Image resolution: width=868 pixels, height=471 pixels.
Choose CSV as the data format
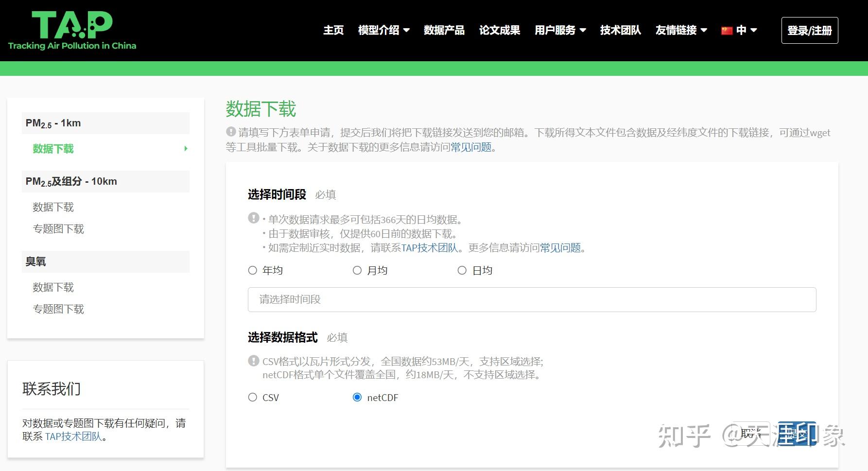pos(252,397)
